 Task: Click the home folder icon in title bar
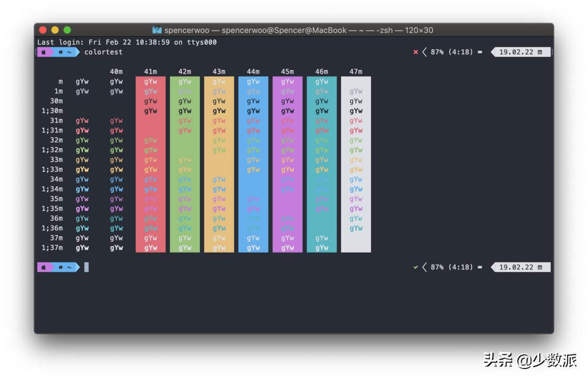pyautogui.click(x=157, y=30)
